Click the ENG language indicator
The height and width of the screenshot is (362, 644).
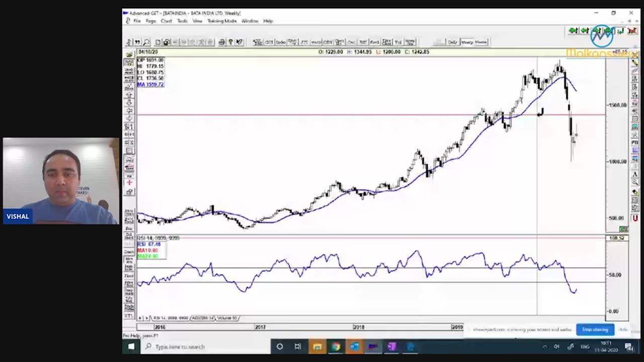coord(586,346)
